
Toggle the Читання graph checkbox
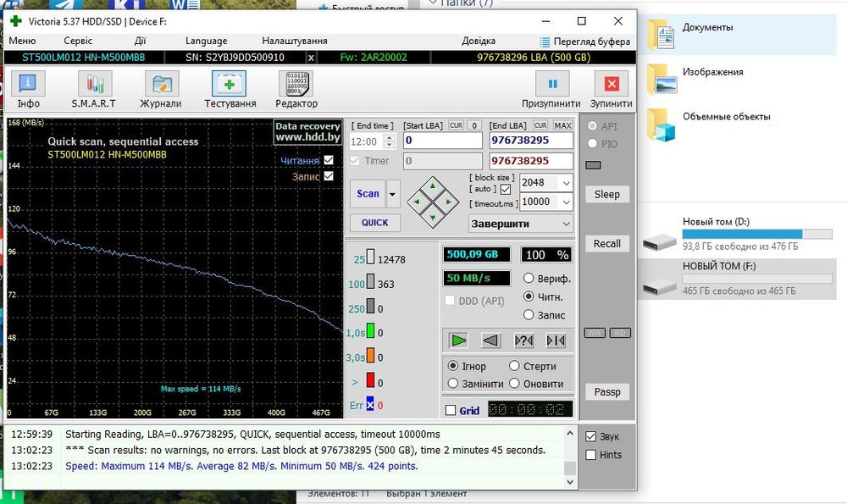[x=329, y=160]
